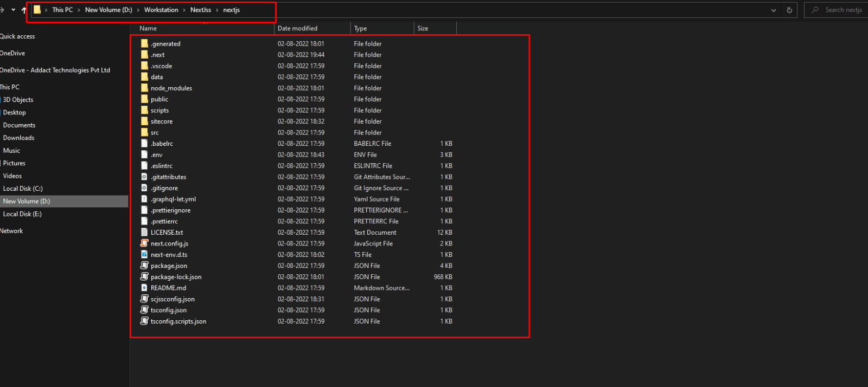Click the chevron after NextJss in breadcrumb

217,10
